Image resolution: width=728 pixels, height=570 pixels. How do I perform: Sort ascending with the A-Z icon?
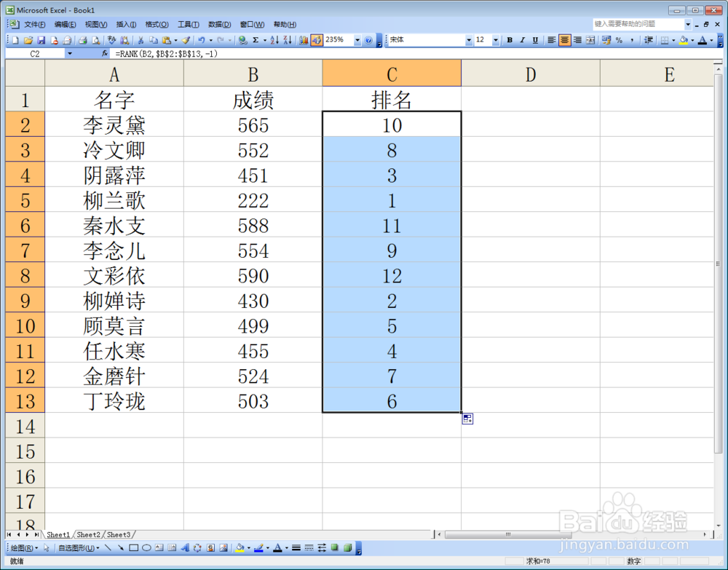pyautogui.click(x=274, y=40)
